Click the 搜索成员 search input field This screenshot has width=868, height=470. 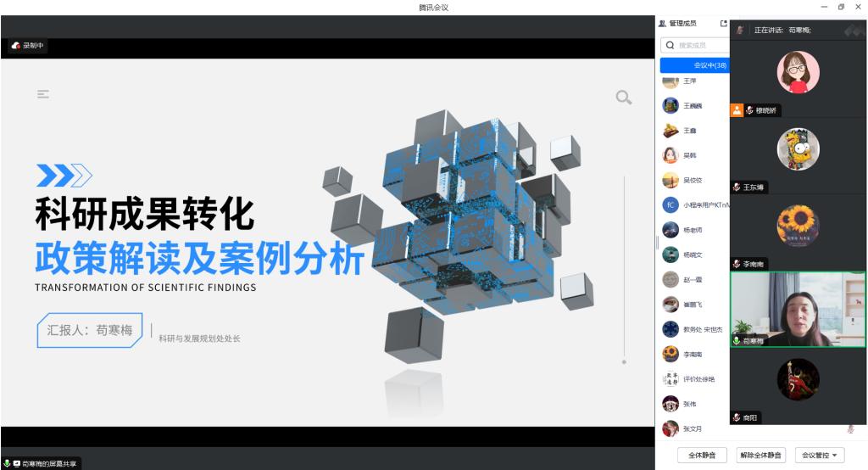pyautogui.click(x=699, y=45)
